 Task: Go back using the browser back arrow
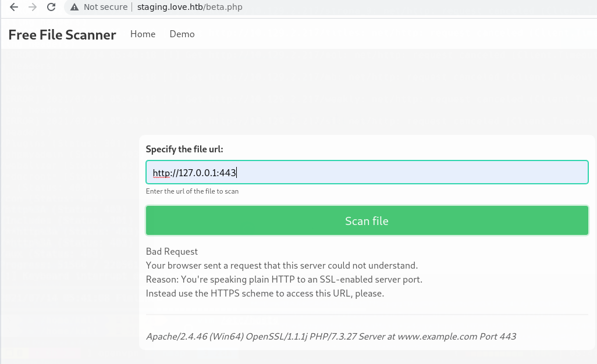pyautogui.click(x=14, y=7)
